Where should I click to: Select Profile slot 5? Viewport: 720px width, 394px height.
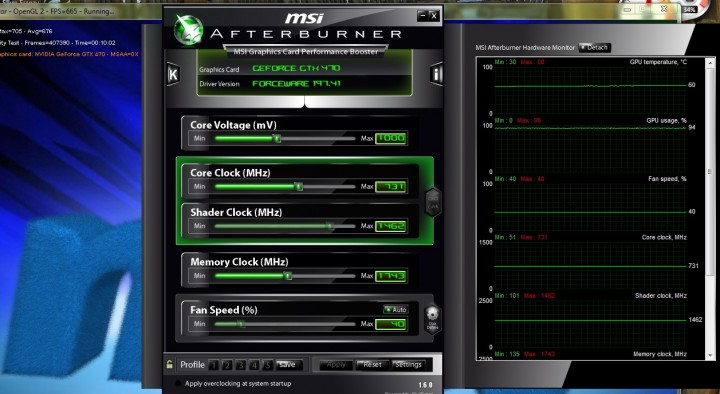(x=268, y=365)
